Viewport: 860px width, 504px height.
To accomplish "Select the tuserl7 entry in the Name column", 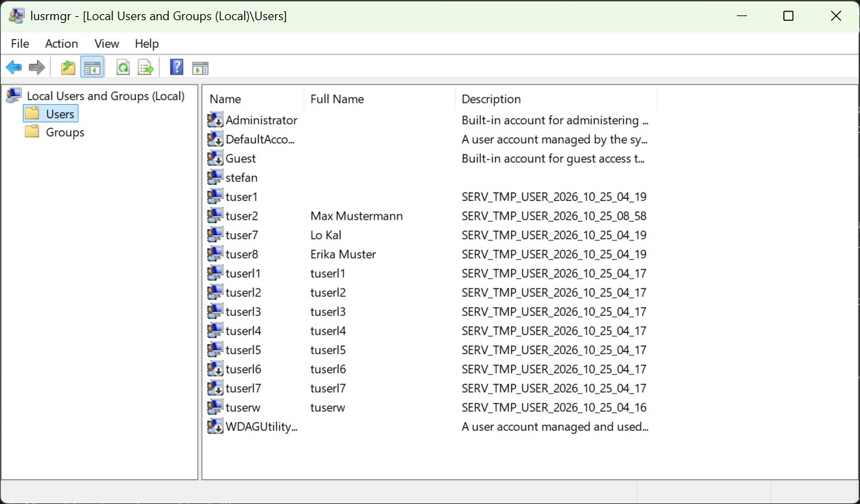I will pyautogui.click(x=243, y=388).
